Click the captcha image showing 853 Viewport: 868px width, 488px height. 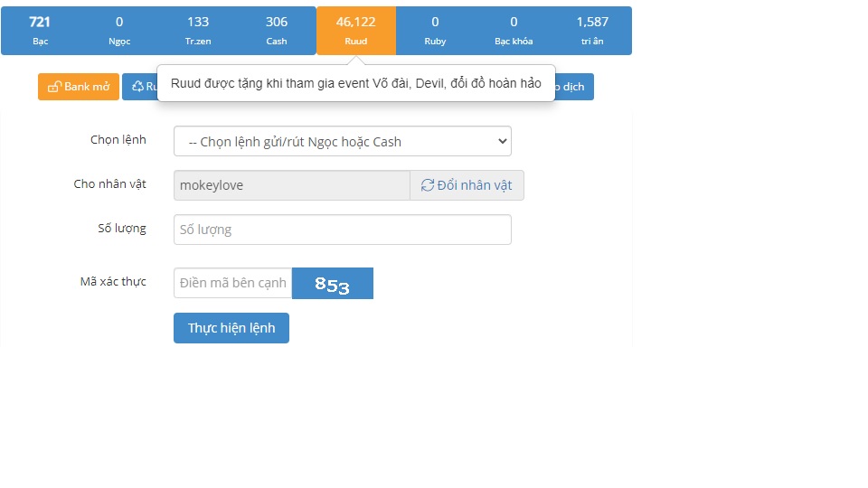click(x=332, y=284)
